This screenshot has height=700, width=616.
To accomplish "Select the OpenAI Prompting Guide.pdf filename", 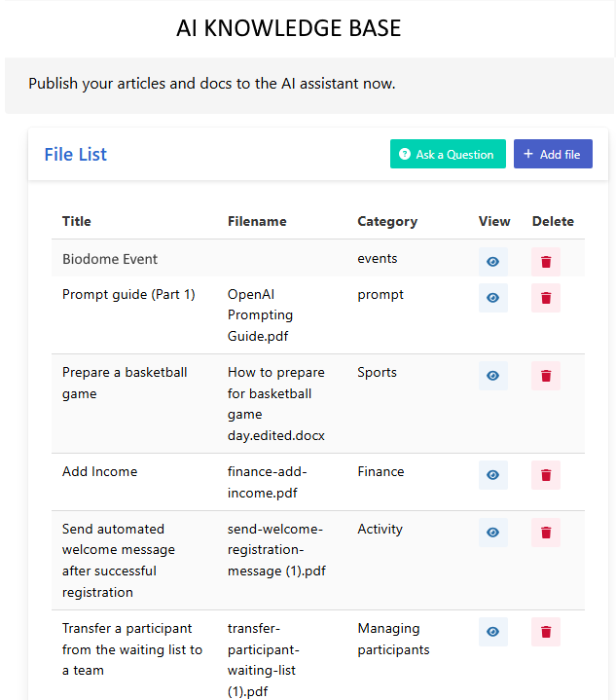I will (260, 315).
